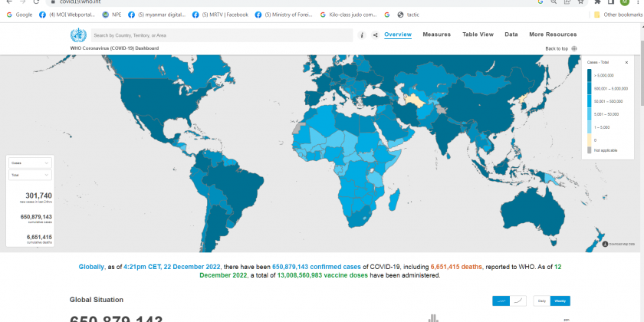Viewport: 644px width, 322px height.
Task: Expand the Total dropdown on the map
Action: point(30,176)
